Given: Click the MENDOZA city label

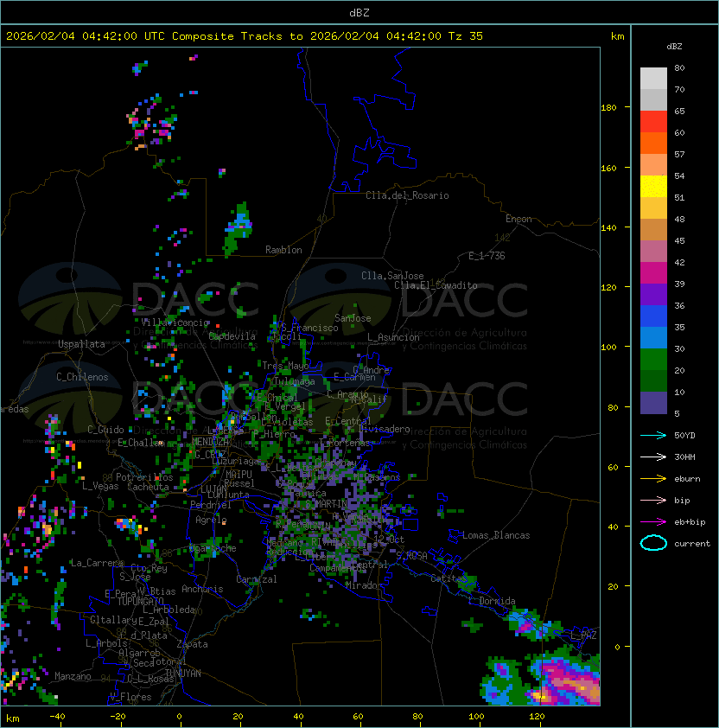Looking at the screenshot, I should tap(210, 441).
